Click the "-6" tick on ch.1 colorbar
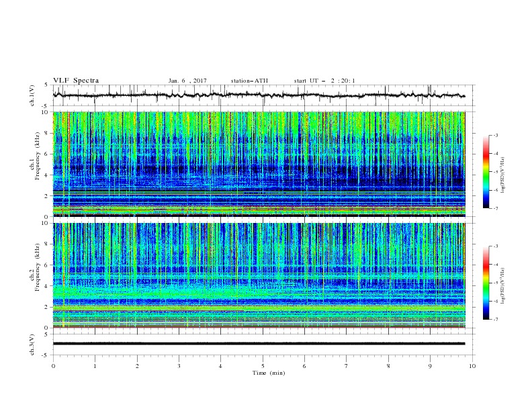 pyautogui.click(x=495, y=190)
